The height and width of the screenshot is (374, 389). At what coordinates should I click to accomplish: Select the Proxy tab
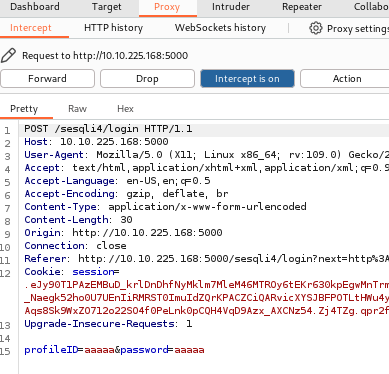[x=167, y=7]
